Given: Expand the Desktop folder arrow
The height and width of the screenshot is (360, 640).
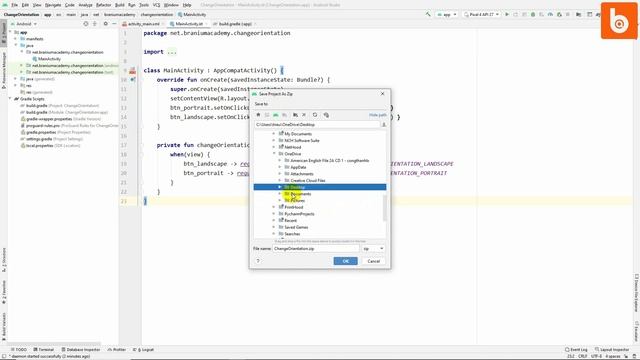Looking at the screenshot, I should tap(280, 187).
